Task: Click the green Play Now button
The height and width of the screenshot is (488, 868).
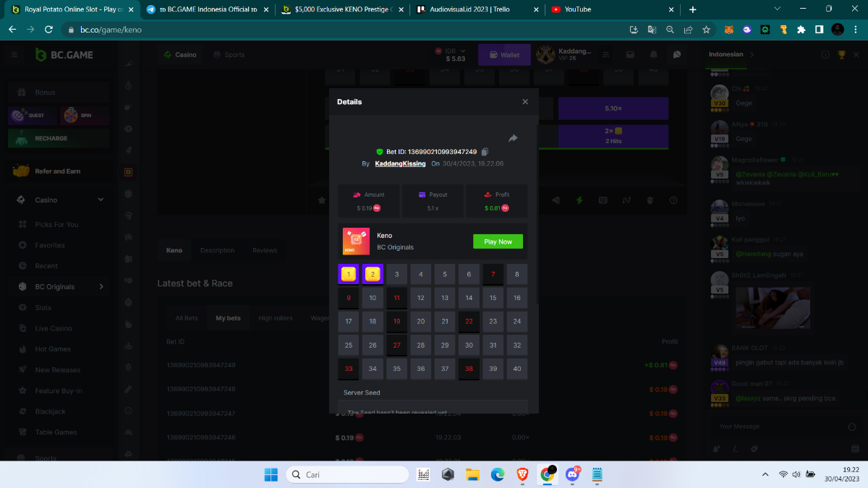Action: pos(498,241)
